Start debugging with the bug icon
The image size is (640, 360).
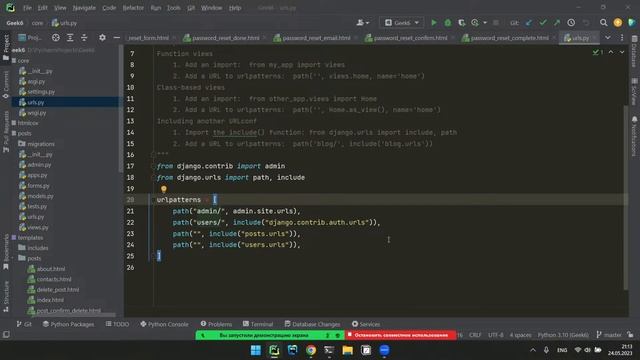[448, 23]
